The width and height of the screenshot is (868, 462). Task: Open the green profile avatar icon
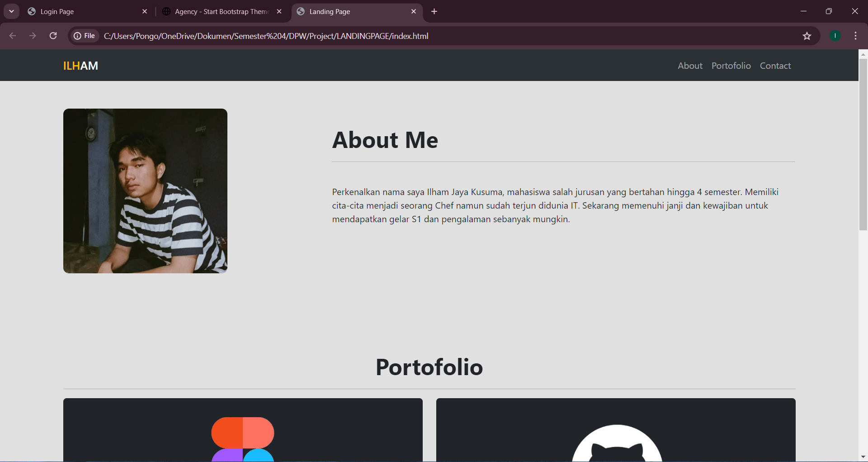835,36
